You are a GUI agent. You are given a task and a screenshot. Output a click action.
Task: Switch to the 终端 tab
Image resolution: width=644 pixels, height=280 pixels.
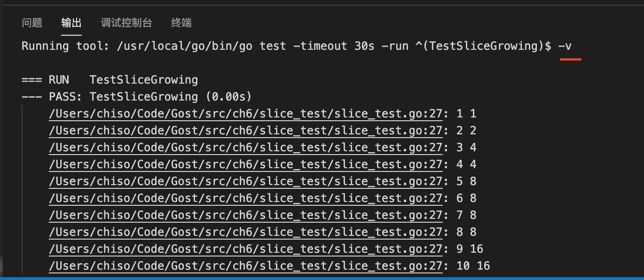click(x=181, y=23)
